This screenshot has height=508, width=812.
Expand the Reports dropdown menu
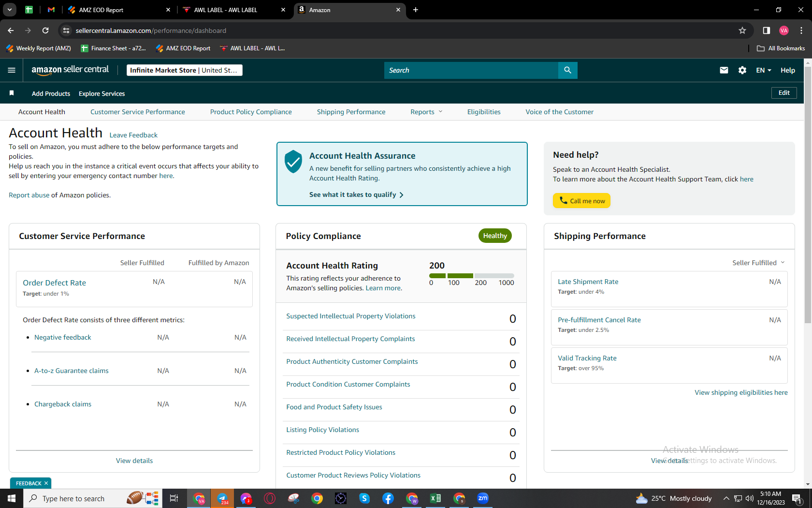pyautogui.click(x=426, y=112)
